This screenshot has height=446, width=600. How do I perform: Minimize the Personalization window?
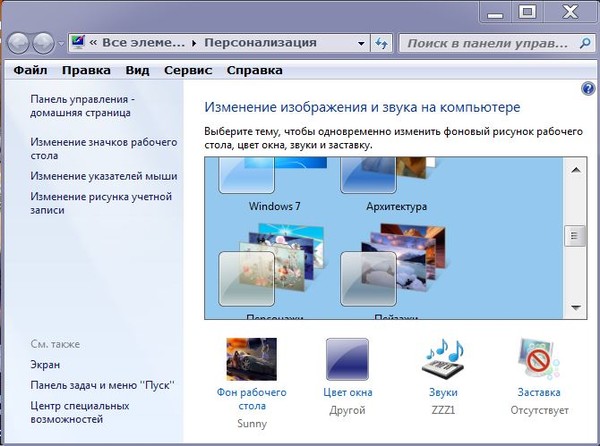pos(495,12)
